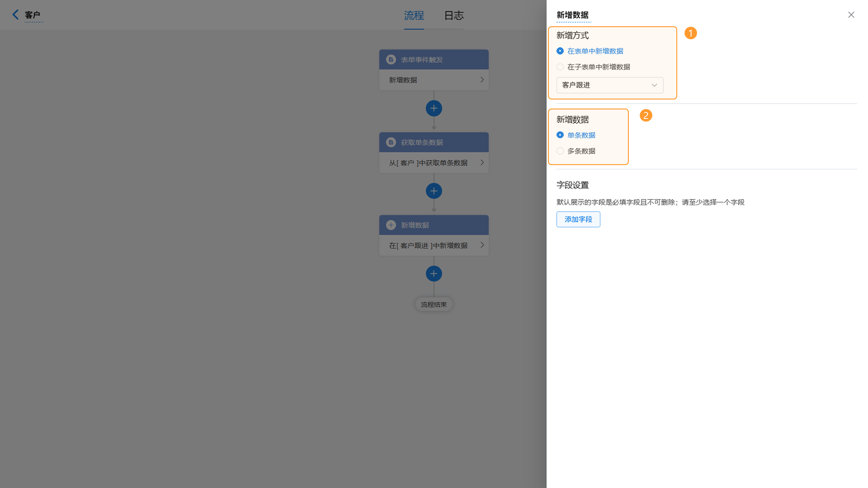Click the 新增数据 panel title text
The width and height of the screenshot is (868, 488).
click(x=573, y=15)
